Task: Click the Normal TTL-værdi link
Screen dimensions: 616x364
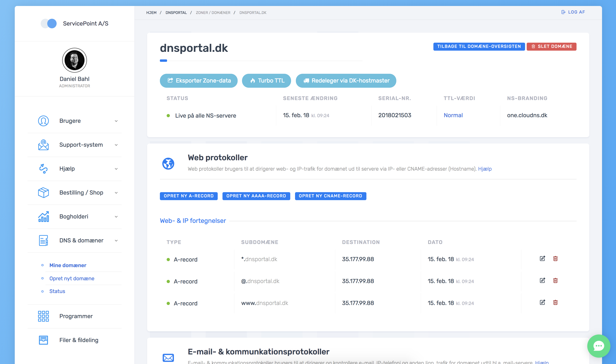Action: [453, 115]
